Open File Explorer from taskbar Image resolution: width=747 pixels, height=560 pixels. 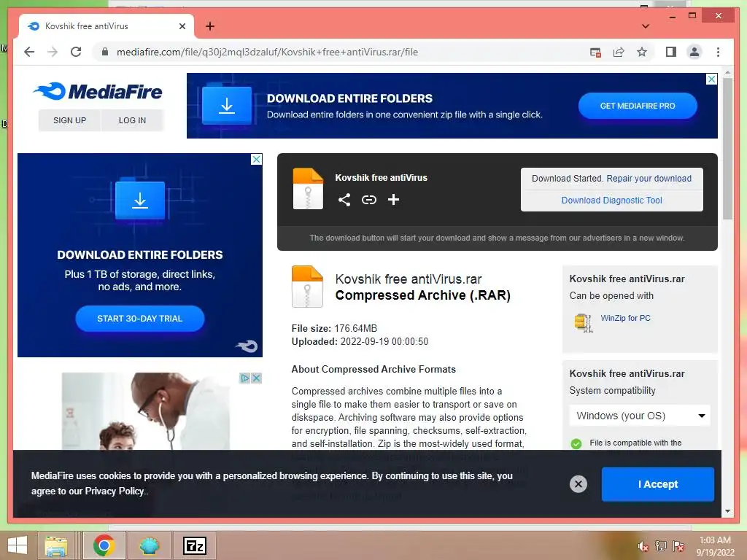pyautogui.click(x=56, y=545)
